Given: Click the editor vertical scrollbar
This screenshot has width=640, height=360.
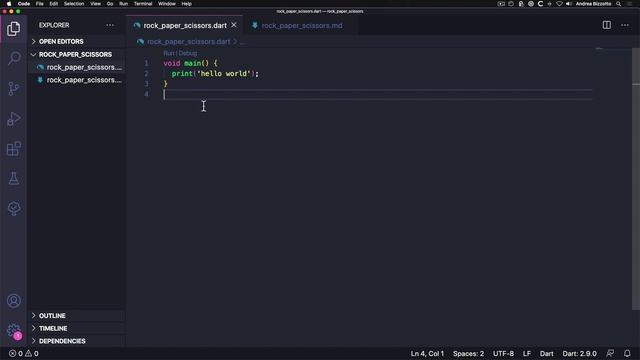Looking at the screenshot, I should pyautogui.click(x=636, y=179).
